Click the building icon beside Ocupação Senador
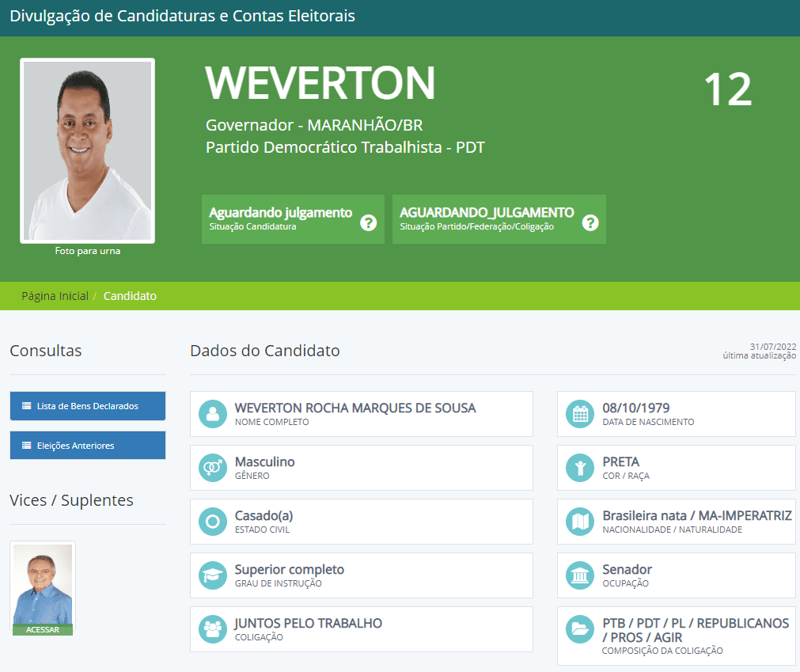Screen dimensions: 800x672 point(580,575)
